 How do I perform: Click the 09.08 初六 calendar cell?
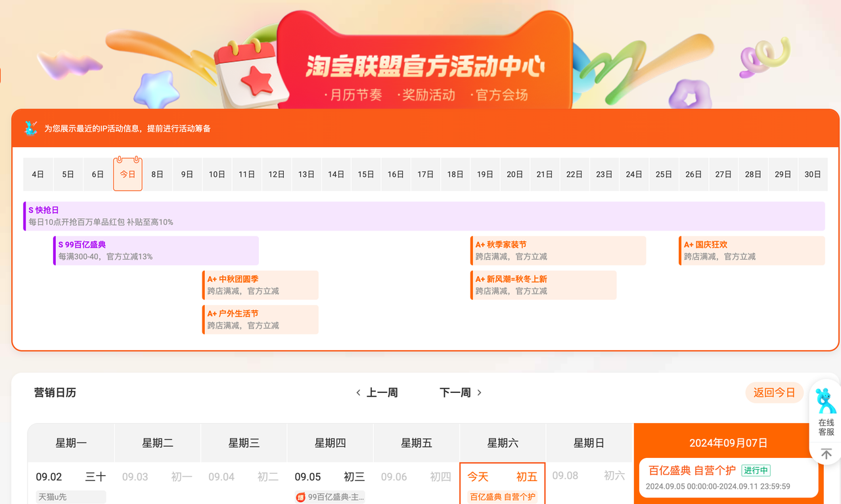[x=589, y=483]
